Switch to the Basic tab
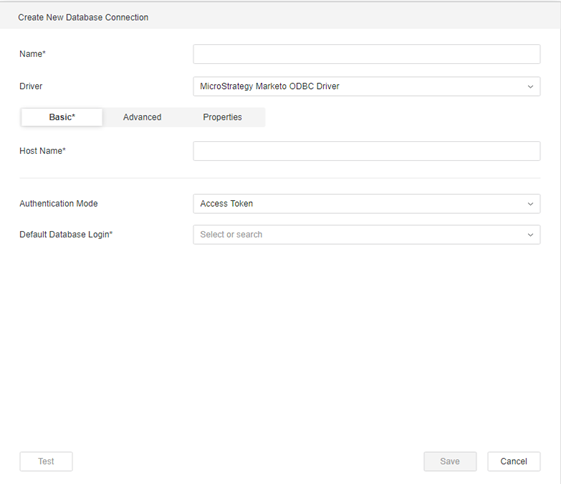 (x=62, y=117)
